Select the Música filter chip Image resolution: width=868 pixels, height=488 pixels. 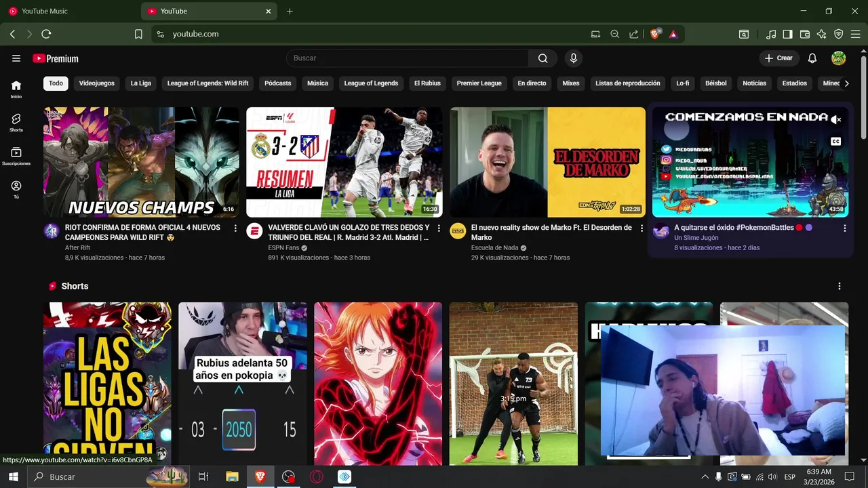pos(317,83)
